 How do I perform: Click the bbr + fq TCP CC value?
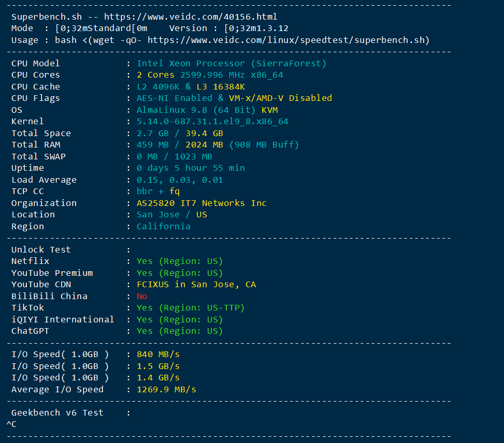(158, 191)
